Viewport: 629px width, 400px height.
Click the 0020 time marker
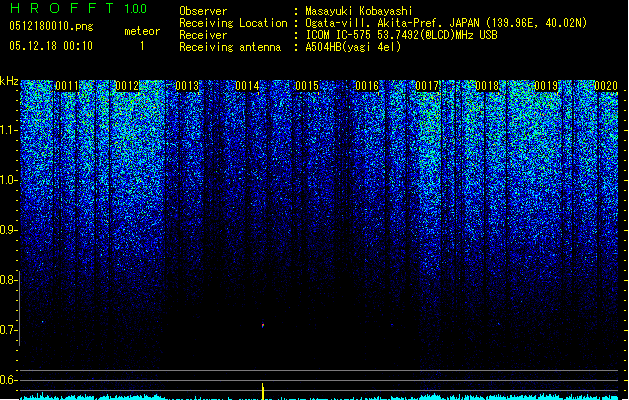coord(606,86)
